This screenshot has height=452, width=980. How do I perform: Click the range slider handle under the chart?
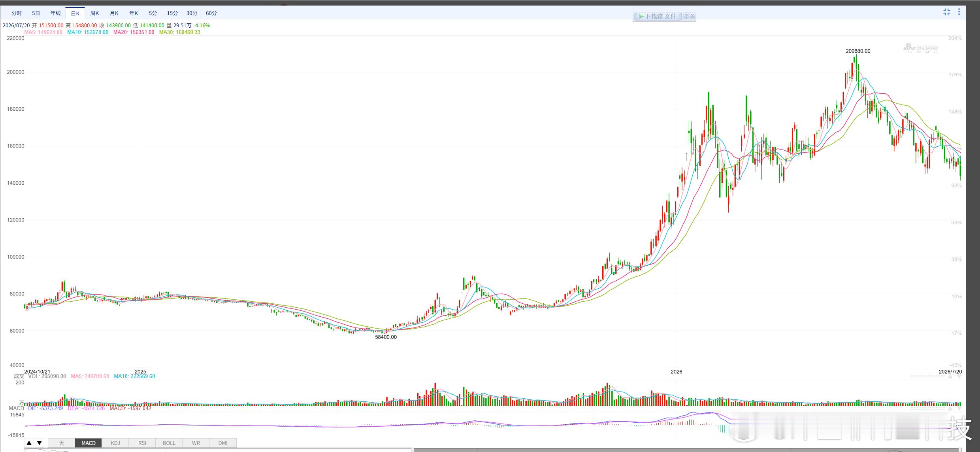coord(412,450)
